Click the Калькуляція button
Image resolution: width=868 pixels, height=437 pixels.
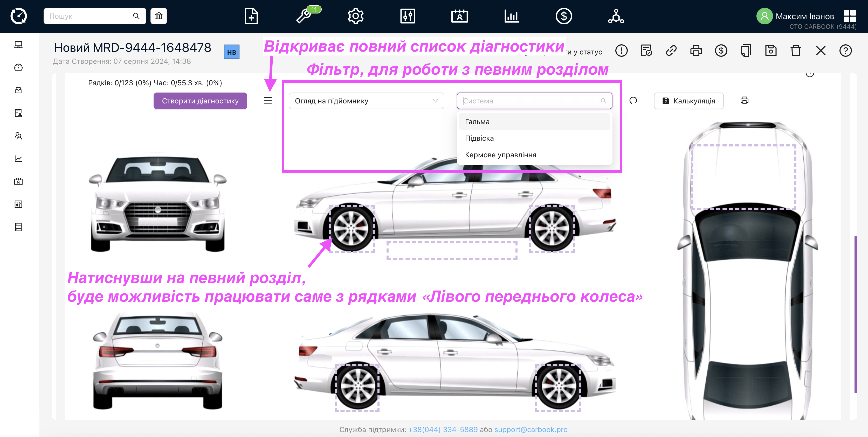coord(689,101)
